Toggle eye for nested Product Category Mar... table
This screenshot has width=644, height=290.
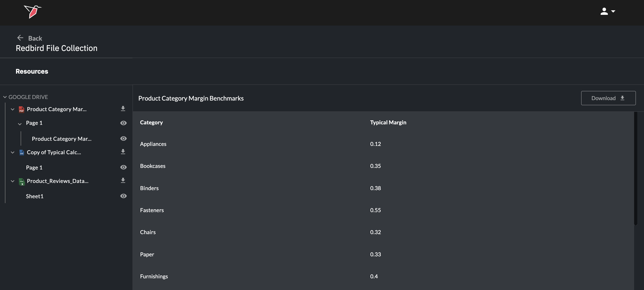[123, 138]
